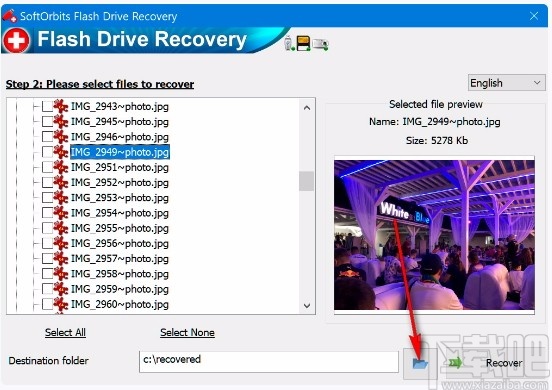Select IMG_2943~photo.jpg file name
Screen dimensions: 552x390
tap(120, 106)
